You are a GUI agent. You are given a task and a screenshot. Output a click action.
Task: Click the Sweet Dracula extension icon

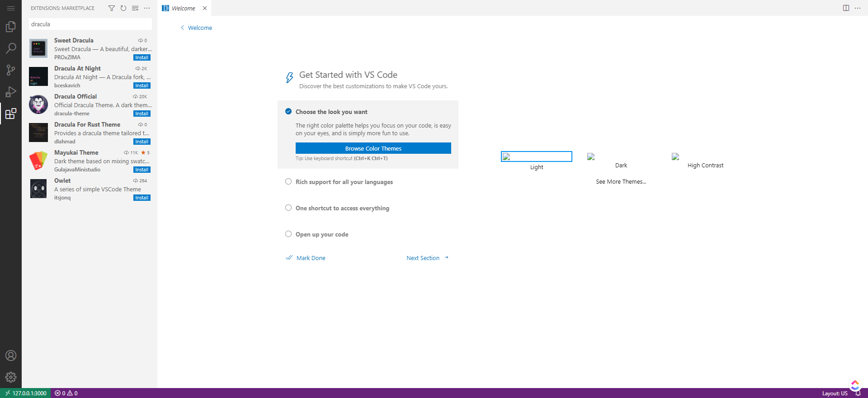(38, 48)
